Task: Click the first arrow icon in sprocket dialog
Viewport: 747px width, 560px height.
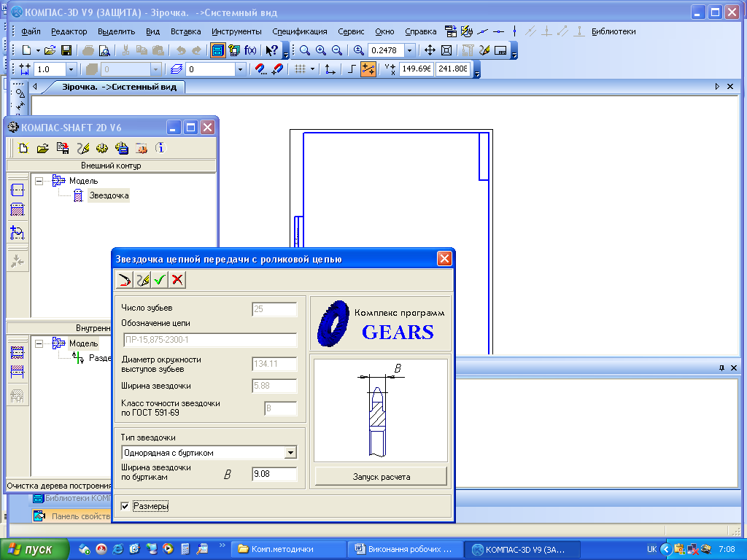Action: point(124,280)
